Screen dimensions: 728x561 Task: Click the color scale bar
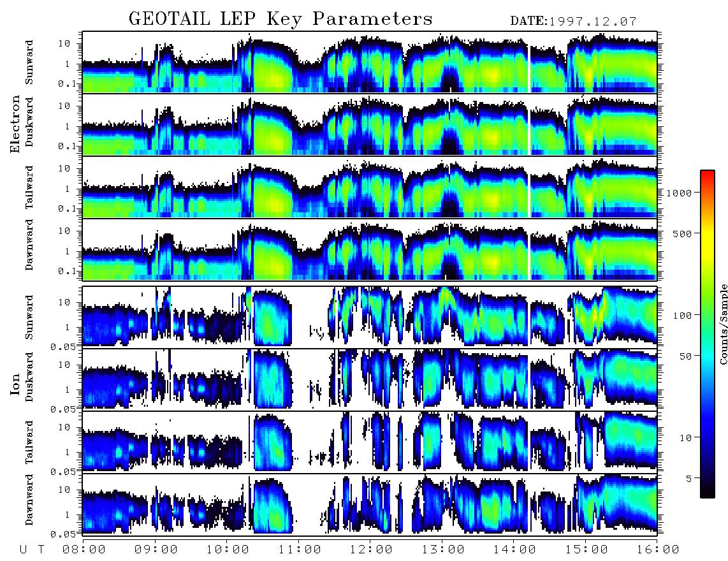[708, 334]
